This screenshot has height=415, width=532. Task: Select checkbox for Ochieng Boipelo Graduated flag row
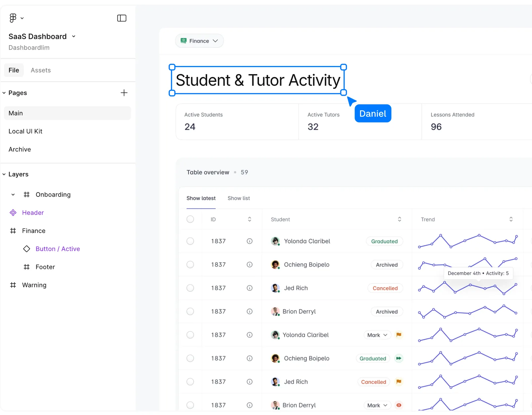coord(190,358)
